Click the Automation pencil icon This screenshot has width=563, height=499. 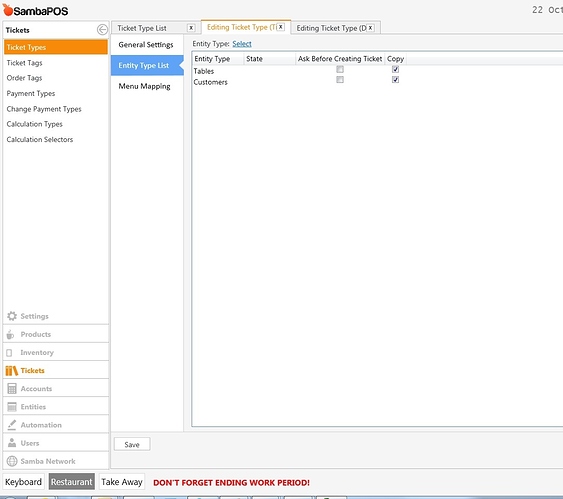12,425
